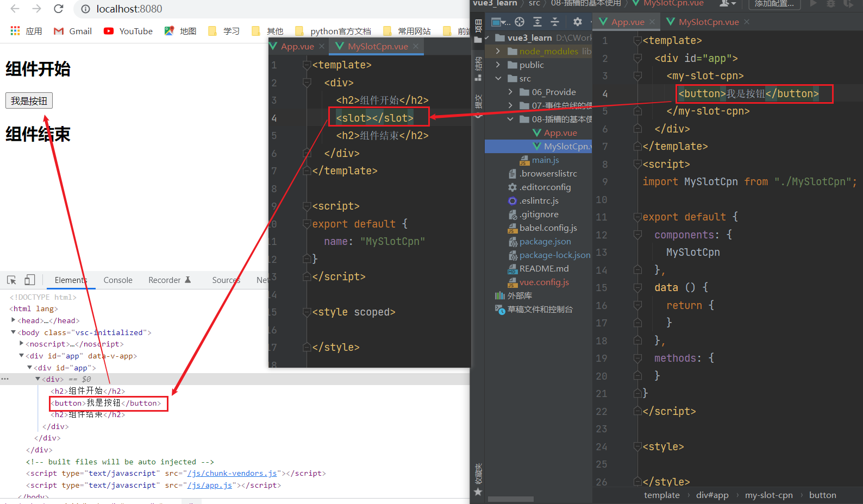Click the locate opened file target icon

pos(520,22)
